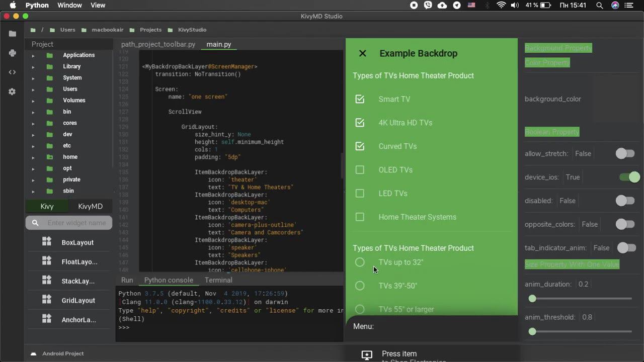Click macbookair in the path breadcrumb

point(107,30)
